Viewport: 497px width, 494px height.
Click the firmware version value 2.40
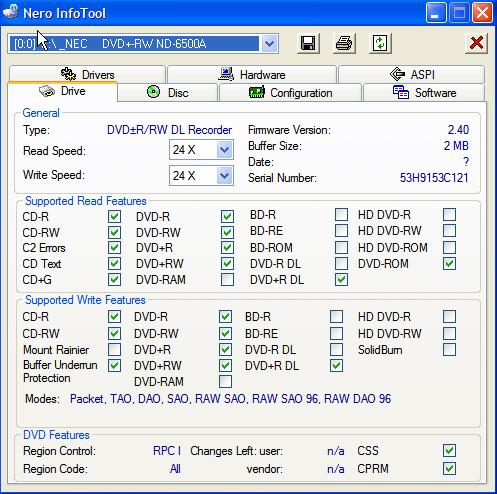(458, 130)
